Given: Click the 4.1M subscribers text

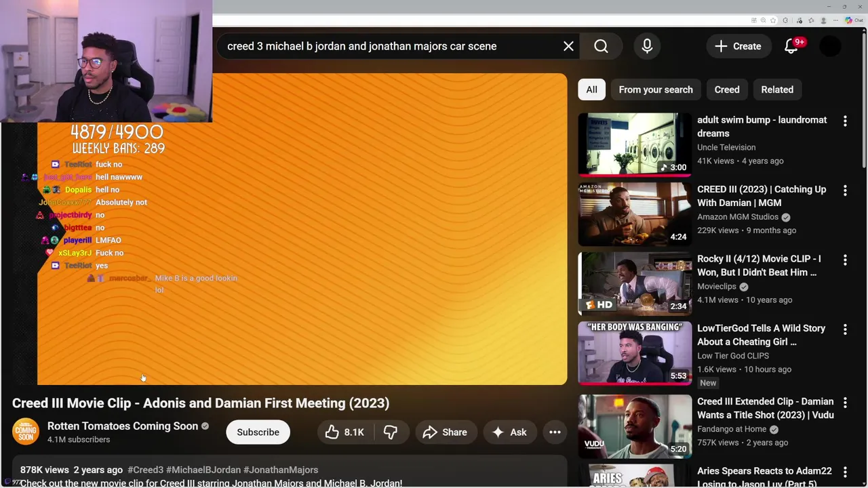Looking at the screenshot, I should tap(79, 439).
